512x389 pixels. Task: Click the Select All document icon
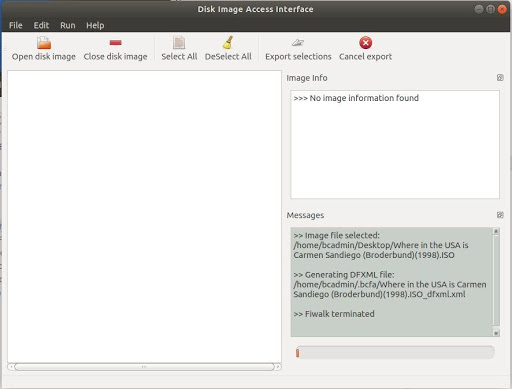point(179,43)
